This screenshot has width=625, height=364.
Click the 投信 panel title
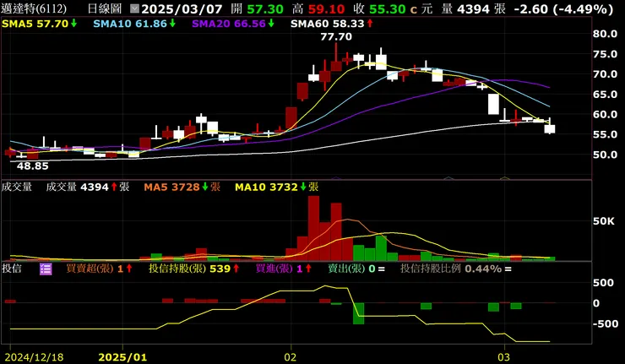12,269
